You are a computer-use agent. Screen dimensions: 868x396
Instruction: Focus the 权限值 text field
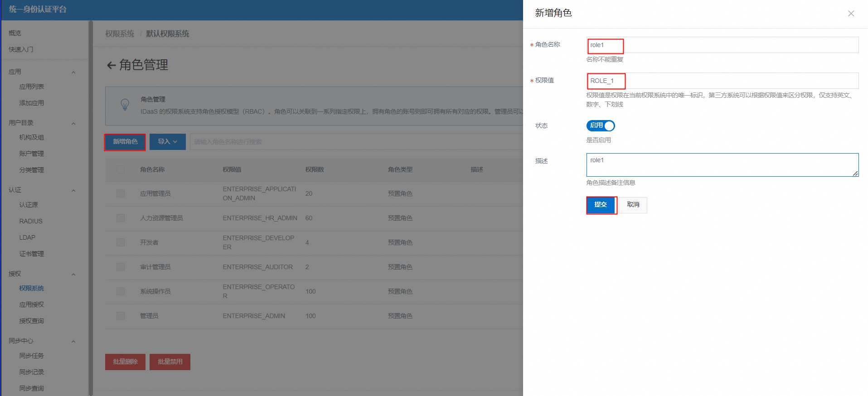(x=722, y=81)
